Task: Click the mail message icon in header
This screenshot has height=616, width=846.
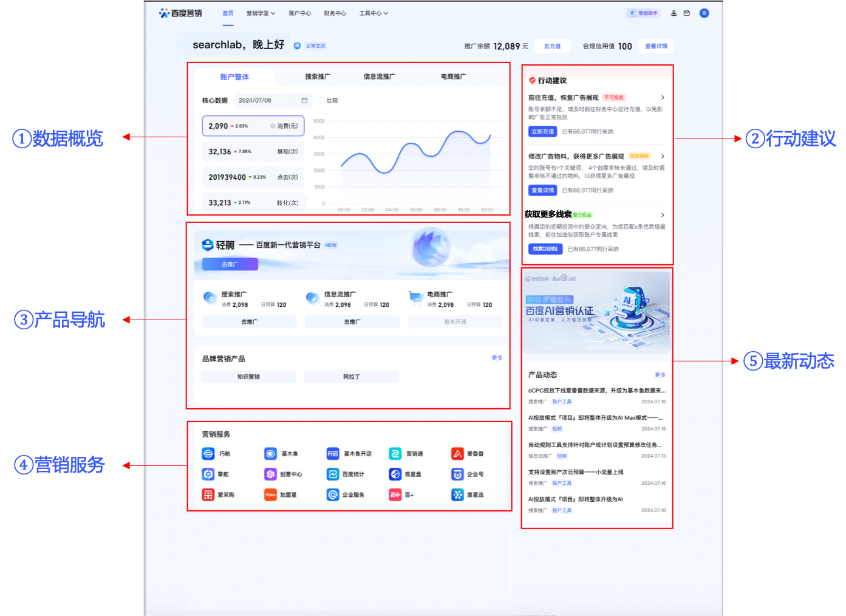Action: point(686,13)
